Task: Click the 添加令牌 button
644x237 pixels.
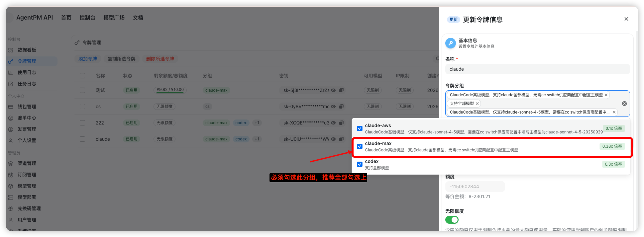Action: (88, 59)
